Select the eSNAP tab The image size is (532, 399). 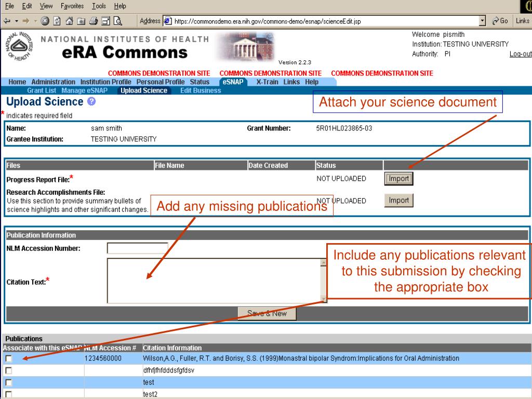(x=233, y=82)
